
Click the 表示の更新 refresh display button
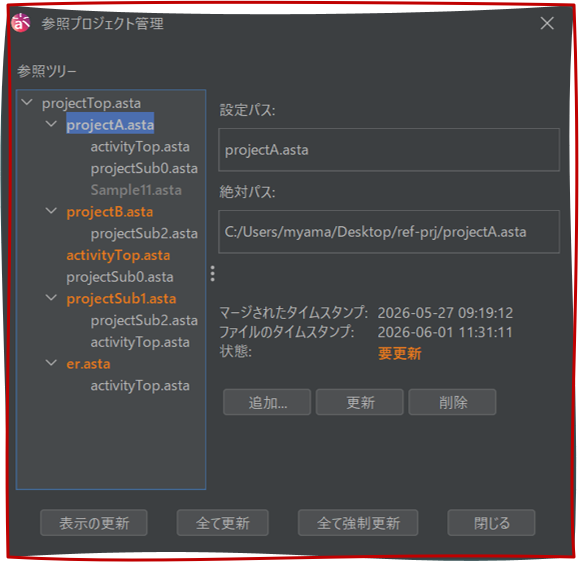click(x=94, y=523)
